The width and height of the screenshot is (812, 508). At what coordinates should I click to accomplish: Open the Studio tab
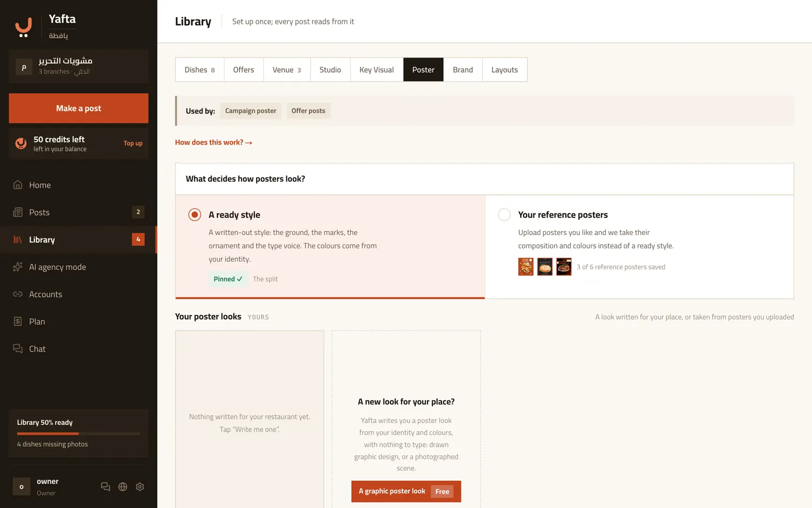click(x=330, y=70)
